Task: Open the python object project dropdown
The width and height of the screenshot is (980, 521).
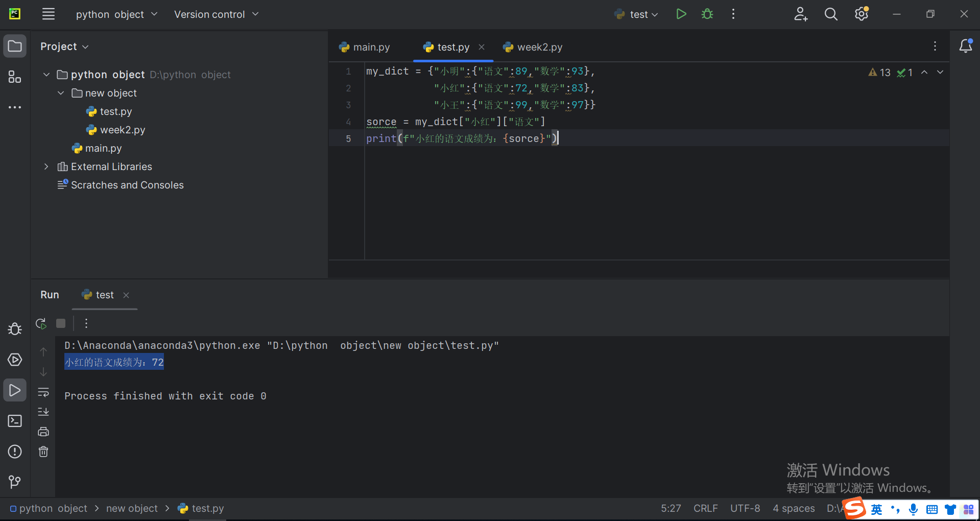Action: pos(116,14)
